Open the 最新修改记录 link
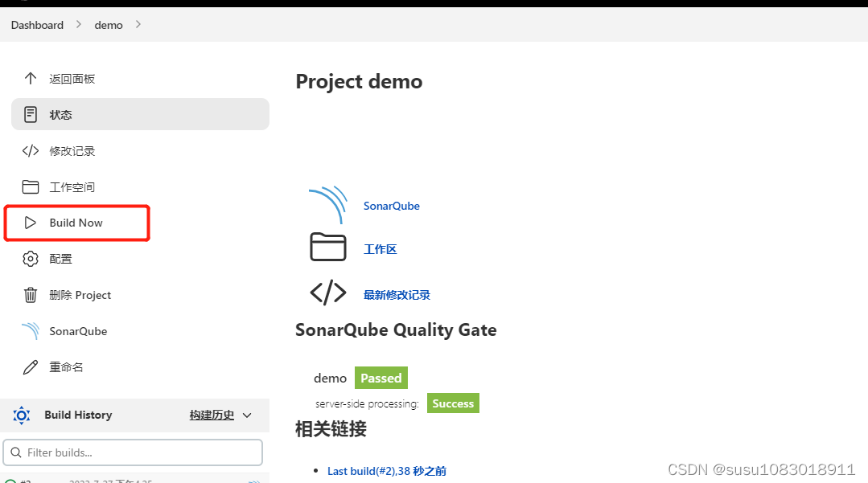868x483 pixels. (x=397, y=295)
